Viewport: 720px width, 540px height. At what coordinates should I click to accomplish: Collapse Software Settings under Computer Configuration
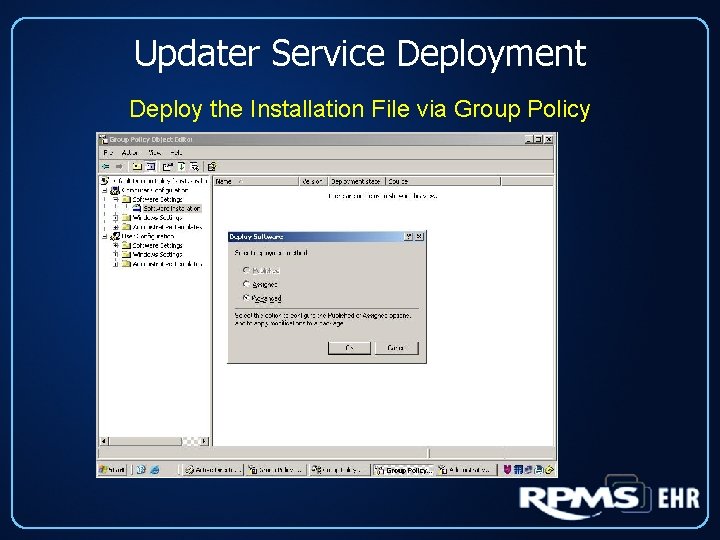click(116, 199)
